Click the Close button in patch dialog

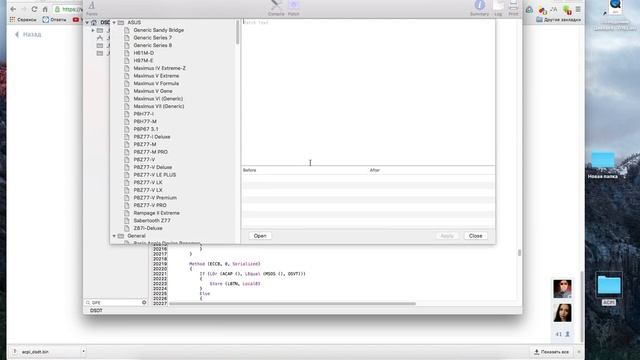click(476, 236)
